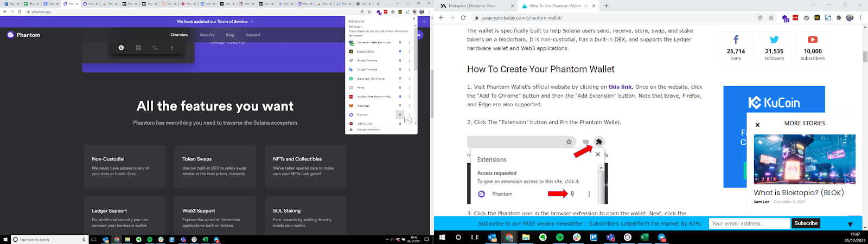This screenshot has height=244, width=868.
Task: Open more options for Grammarly for Chrome
Action: (409, 79)
